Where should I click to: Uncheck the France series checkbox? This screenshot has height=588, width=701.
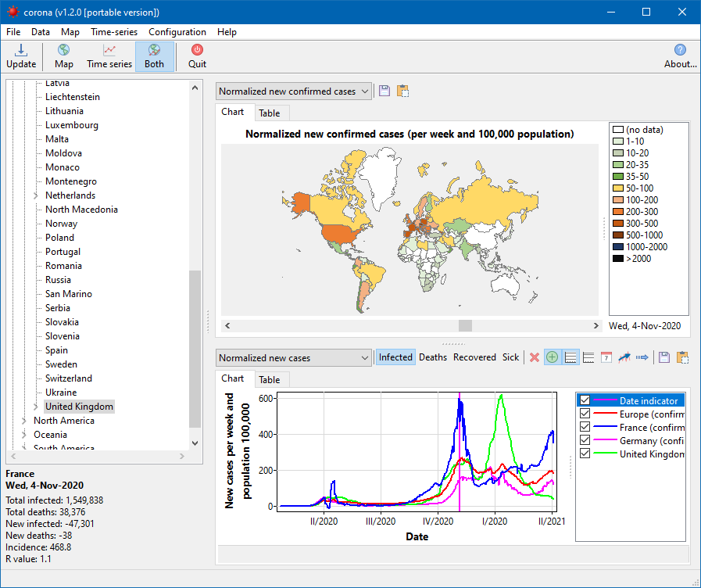point(585,427)
